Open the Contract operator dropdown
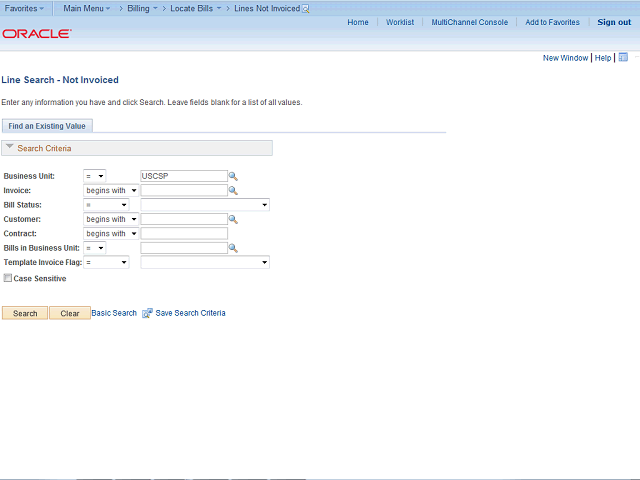This screenshot has width=640, height=480. (x=111, y=233)
